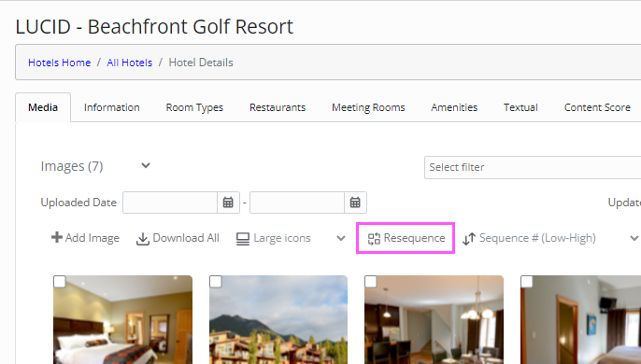Image resolution: width=641 pixels, height=364 pixels.
Task: Check the fourth image's checkbox
Action: coord(527,282)
